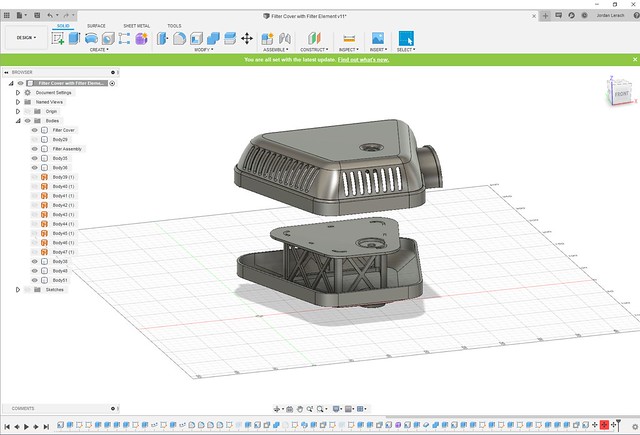Open the CONSTRUCT dropdown menu
640x435 pixels.
pos(314,50)
